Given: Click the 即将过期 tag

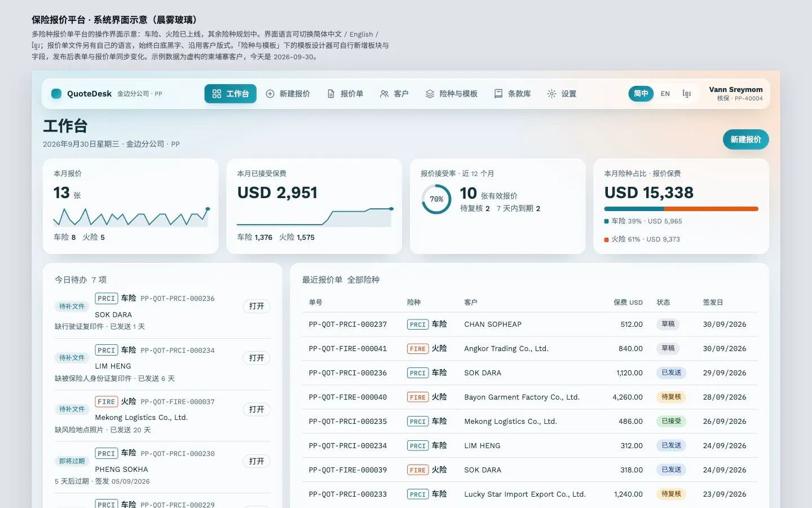Looking at the screenshot, I should [72, 461].
